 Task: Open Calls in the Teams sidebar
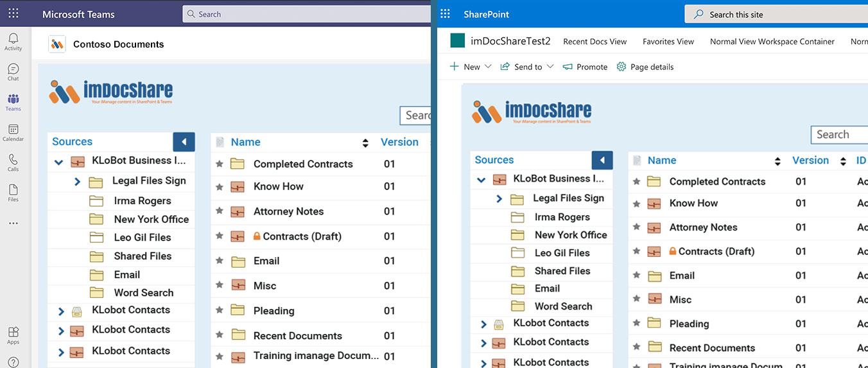click(x=13, y=163)
